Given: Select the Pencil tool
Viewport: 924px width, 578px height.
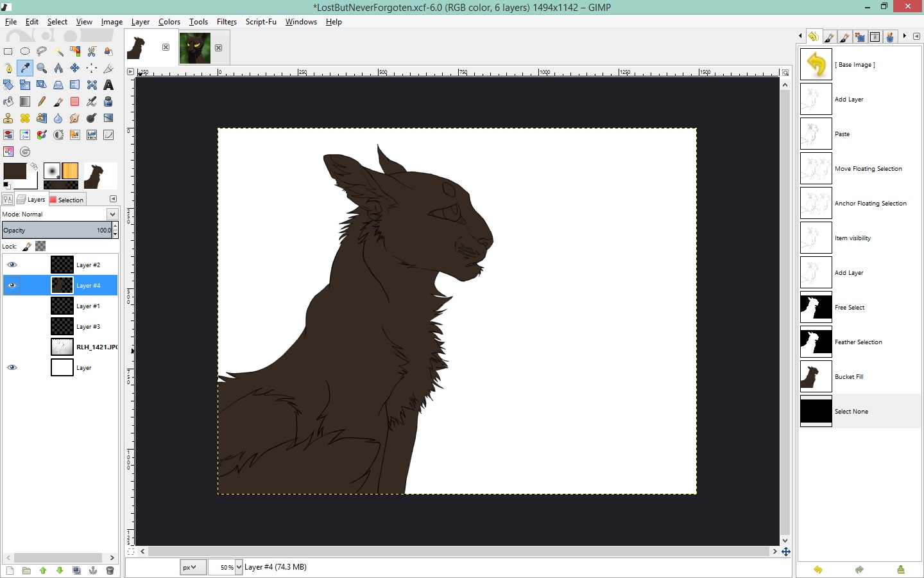Looking at the screenshot, I should 42,101.
